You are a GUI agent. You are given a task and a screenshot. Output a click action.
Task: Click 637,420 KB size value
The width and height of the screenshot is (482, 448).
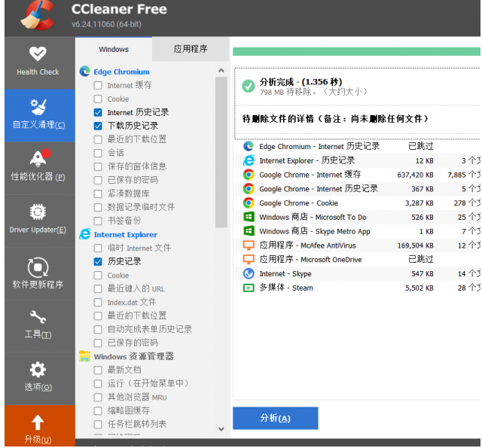(x=415, y=175)
